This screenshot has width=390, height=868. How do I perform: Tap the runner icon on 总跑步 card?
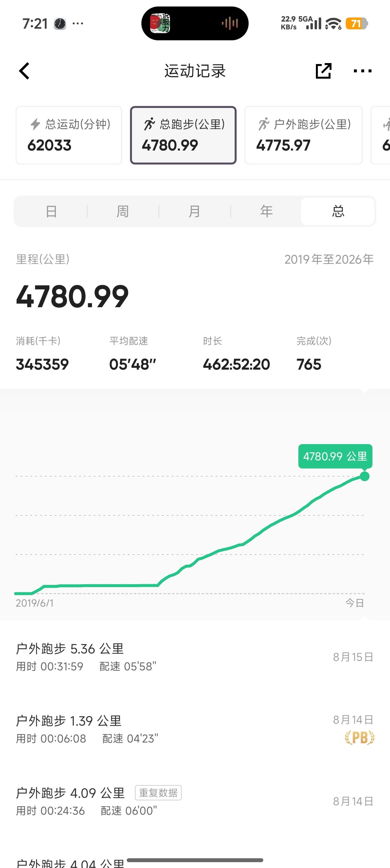coord(149,124)
